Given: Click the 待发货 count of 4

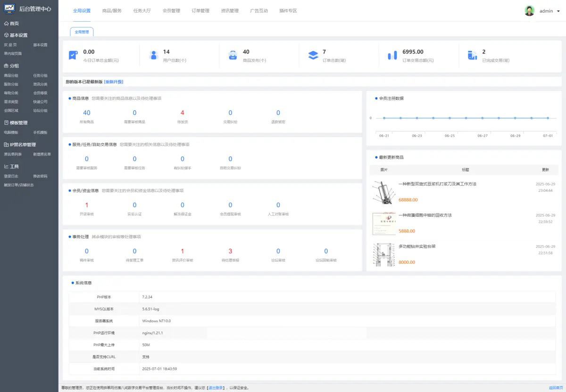Looking at the screenshot, I should click(x=182, y=113).
